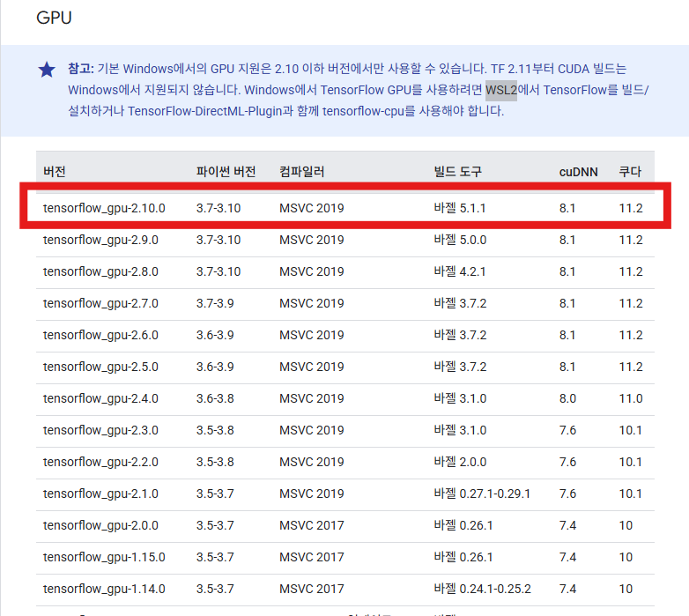689x616 pixels.
Task: Select the tensorflow_gpu-2.2.0 cell
Action: [100, 462]
